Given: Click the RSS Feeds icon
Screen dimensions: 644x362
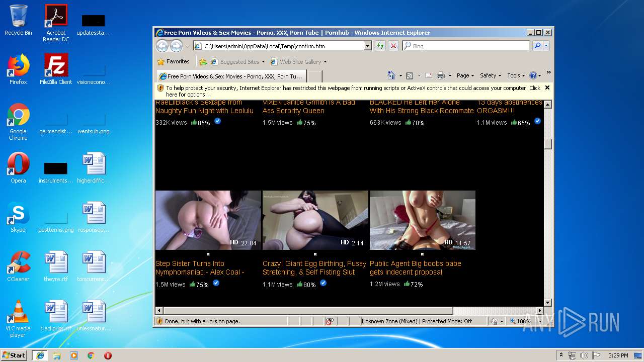Looking at the screenshot, I should click(x=410, y=75).
